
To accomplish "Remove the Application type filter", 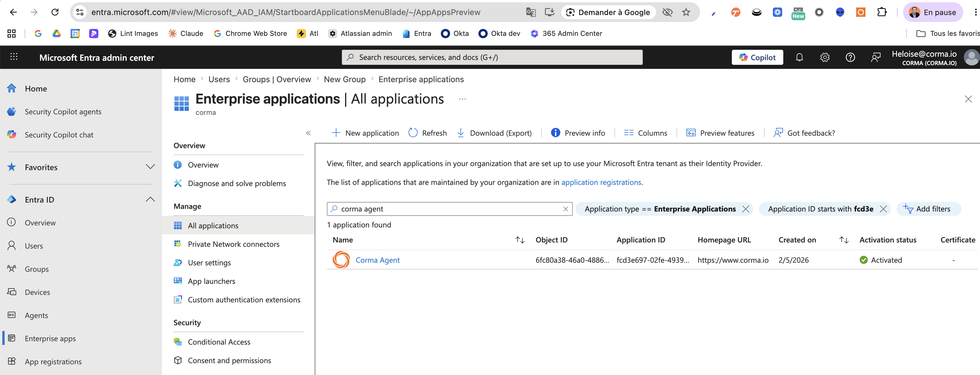I will (x=746, y=209).
